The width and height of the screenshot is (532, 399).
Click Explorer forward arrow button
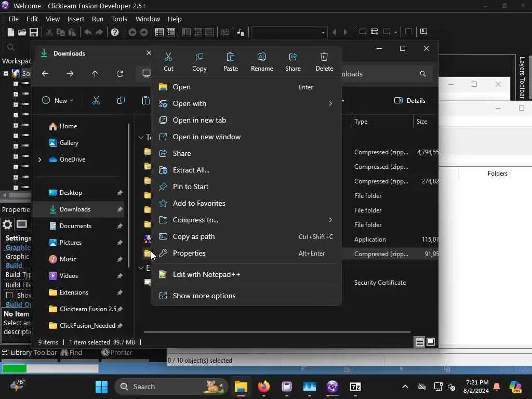coord(70,74)
